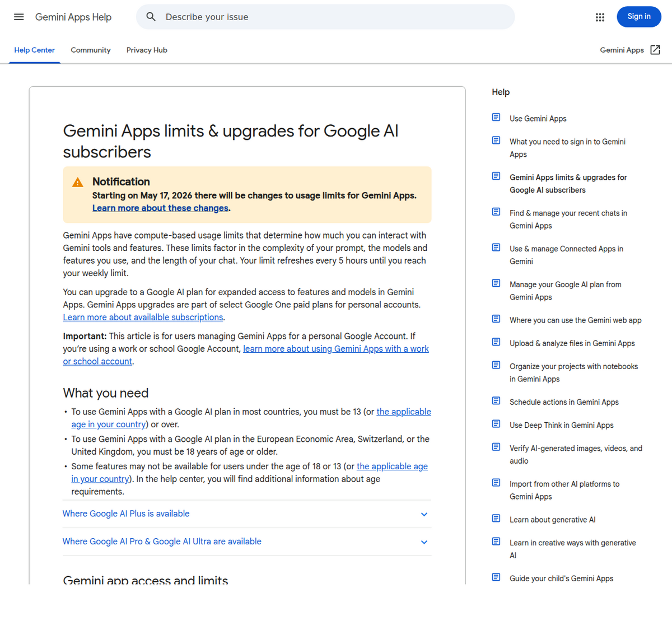The image size is (672, 630).
Task: Open Verify AI-generated images, videos, audio article
Action: 576,454
